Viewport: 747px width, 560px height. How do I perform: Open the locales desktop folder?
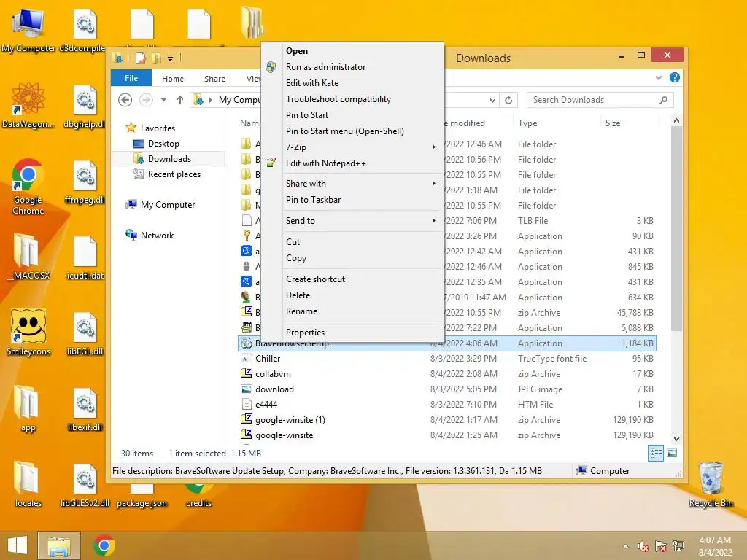(x=28, y=484)
